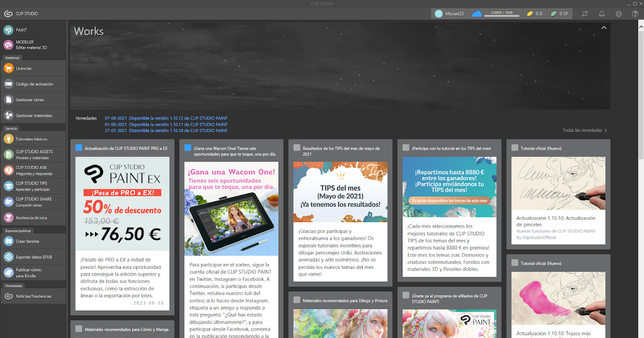Click the sidebar collapse handle
644x338 pixels.
[67, 184]
